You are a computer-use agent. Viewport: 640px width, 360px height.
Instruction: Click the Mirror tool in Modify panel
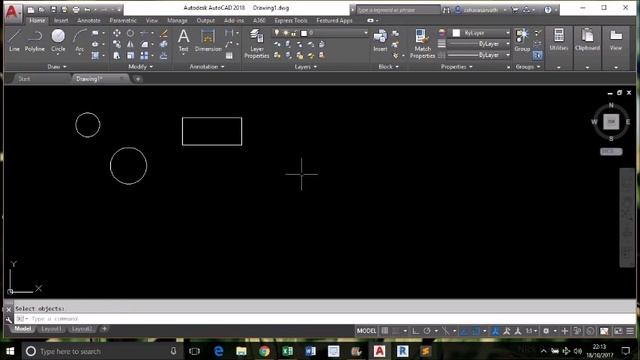(x=130, y=44)
